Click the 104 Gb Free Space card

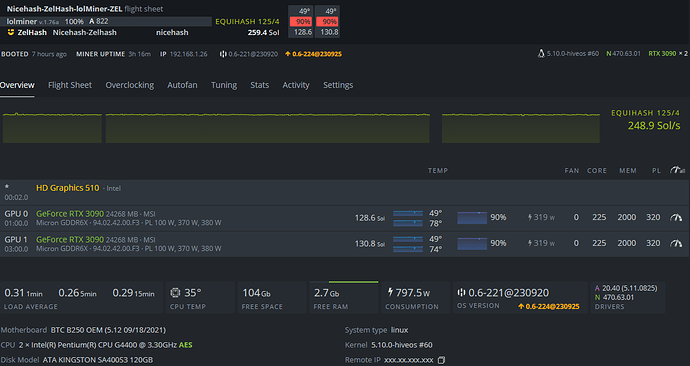click(x=271, y=298)
